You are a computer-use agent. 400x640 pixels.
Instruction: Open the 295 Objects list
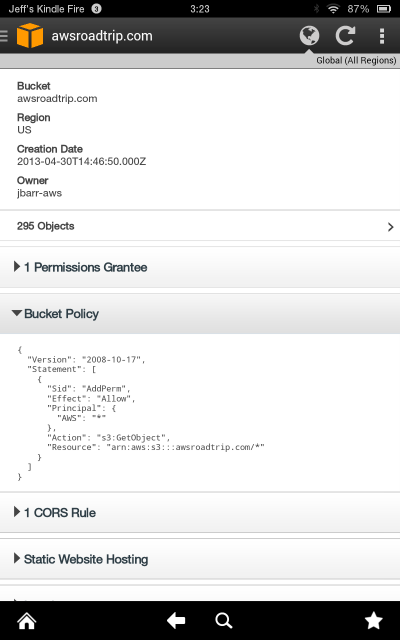[x=200, y=226]
